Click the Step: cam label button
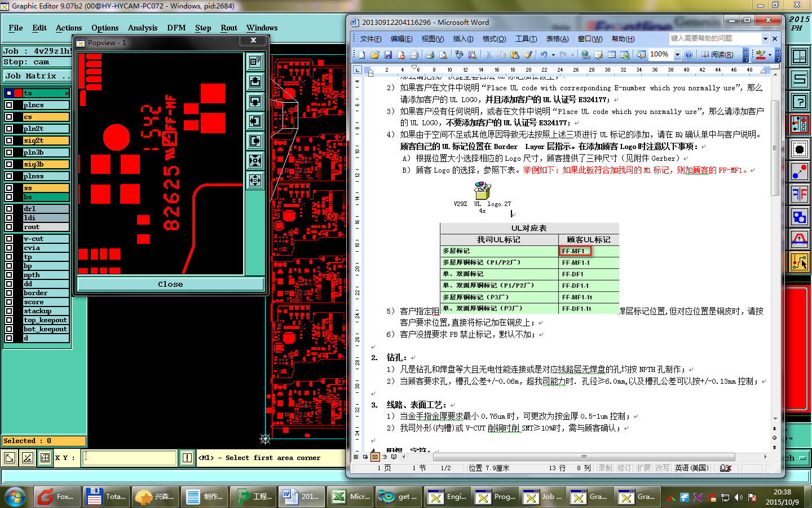This screenshot has width=812, height=508. (37, 62)
